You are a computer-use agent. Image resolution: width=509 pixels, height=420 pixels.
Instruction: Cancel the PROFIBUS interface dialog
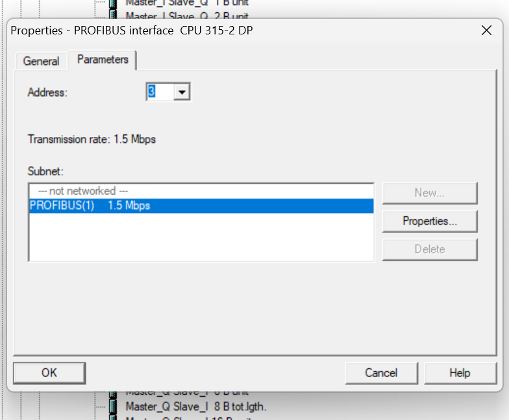click(382, 373)
